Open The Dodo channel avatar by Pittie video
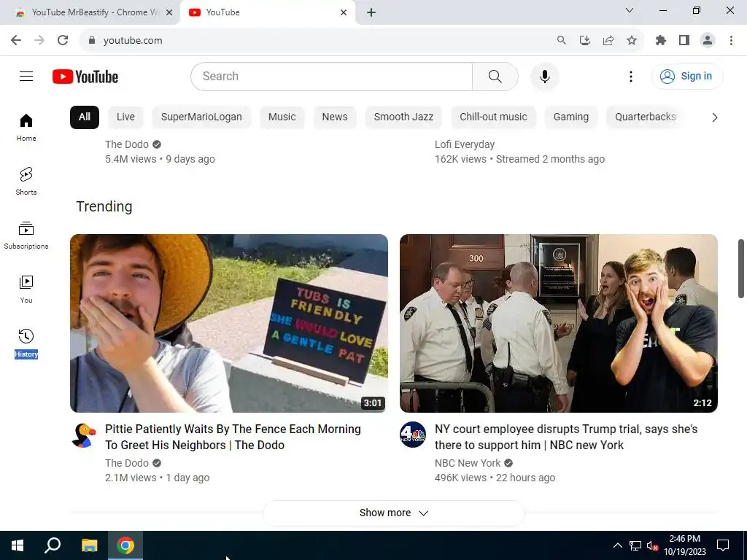747x560 pixels. [83, 435]
